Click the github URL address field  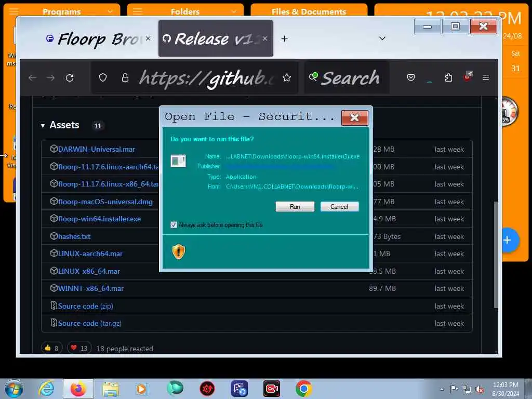click(x=207, y=78)
